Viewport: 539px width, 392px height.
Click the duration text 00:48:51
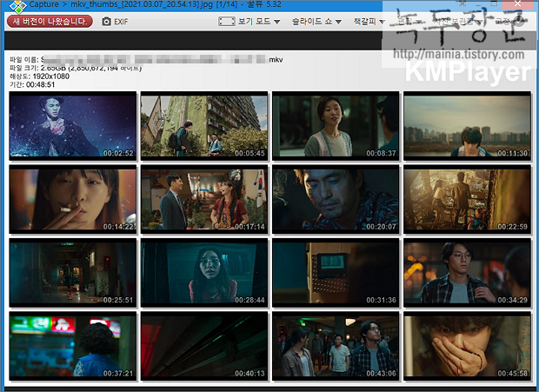(x=40, y=84)
